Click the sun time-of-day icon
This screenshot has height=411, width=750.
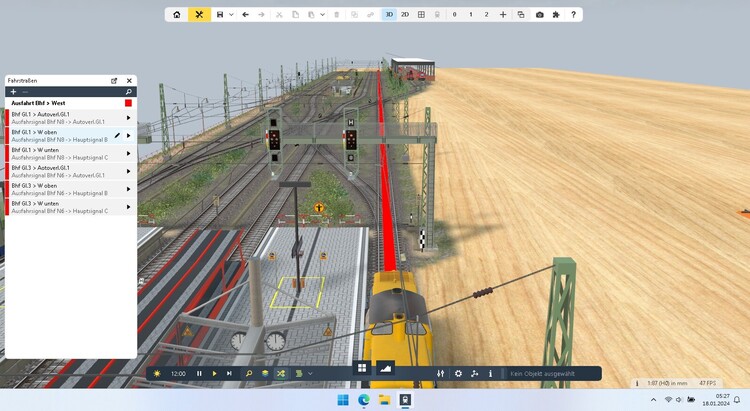click(x=157, y=374)
